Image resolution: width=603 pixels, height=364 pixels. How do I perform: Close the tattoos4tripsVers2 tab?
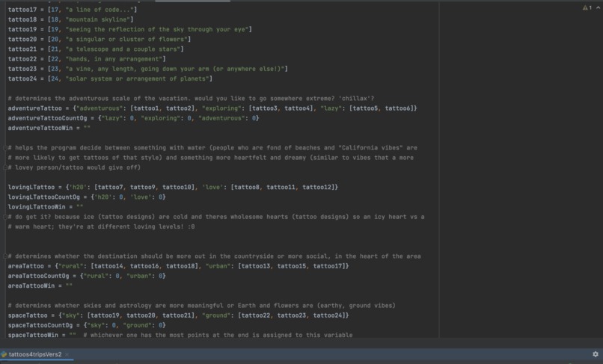pyautogui.click(x=67, y=354)
